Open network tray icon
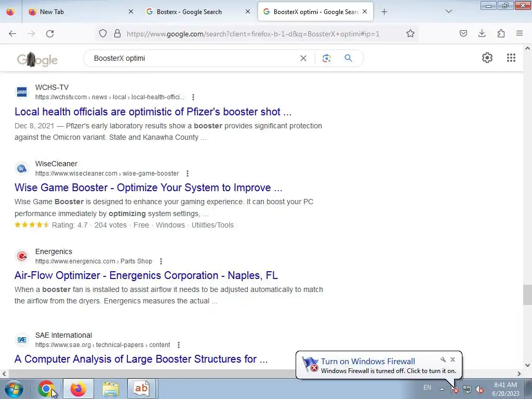 467,390
